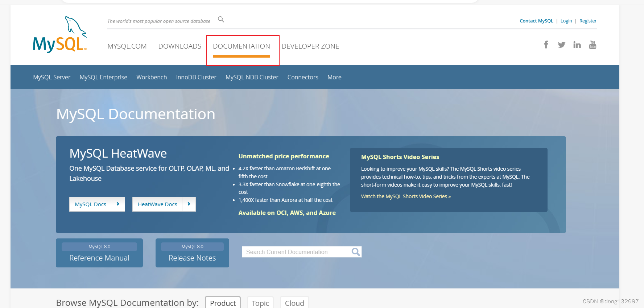Visit the MySQL YouTube channel icon
The height and width of the screenshot is (308, 644).
pos(593,45)
